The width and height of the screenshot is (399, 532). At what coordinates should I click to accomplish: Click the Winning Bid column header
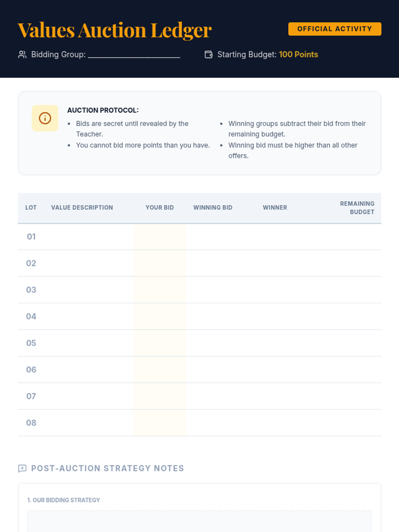point(213,207)
